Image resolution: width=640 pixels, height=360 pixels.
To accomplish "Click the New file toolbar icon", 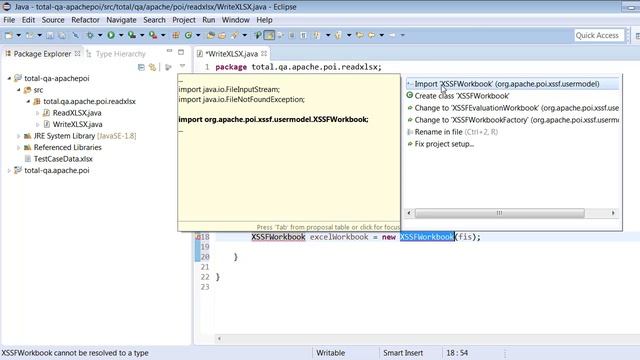I will click(x=9, y=36).
